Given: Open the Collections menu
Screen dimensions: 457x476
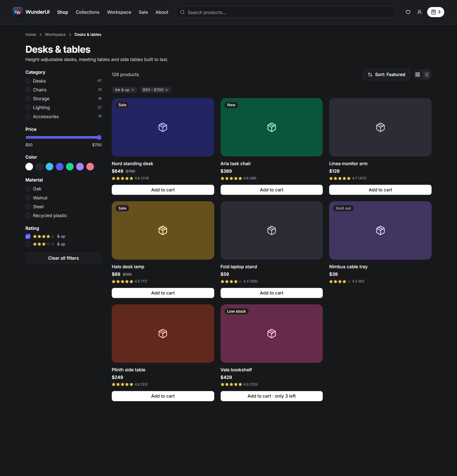Looking at the screenshot, I should pos(88,12).
